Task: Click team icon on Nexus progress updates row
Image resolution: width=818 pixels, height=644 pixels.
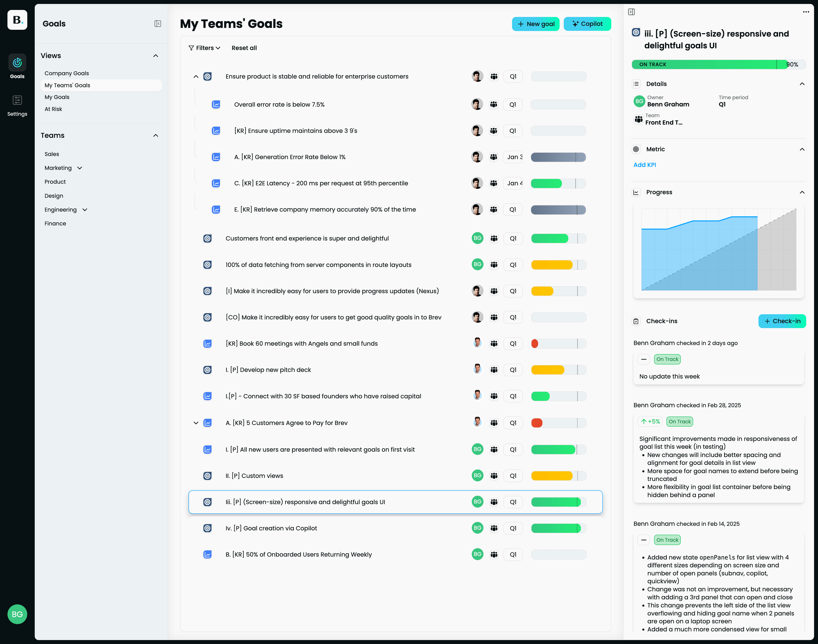Action: pos(494,291)
